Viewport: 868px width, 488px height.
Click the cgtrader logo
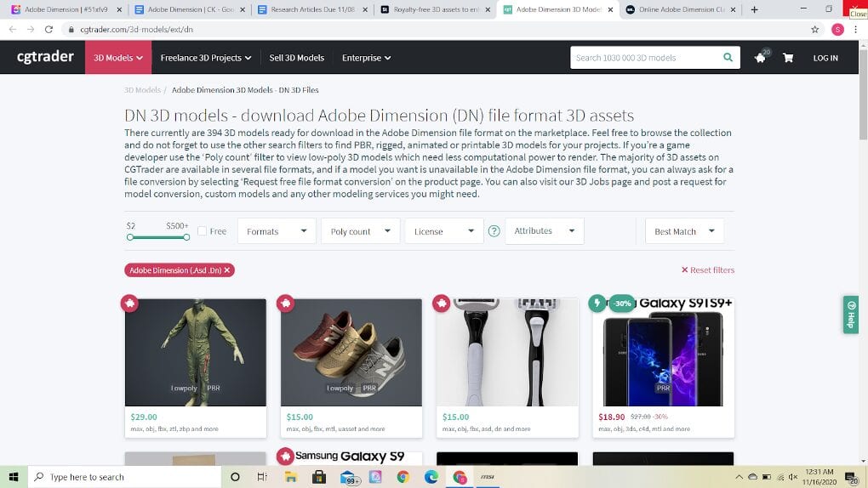[x=45, y=57]
